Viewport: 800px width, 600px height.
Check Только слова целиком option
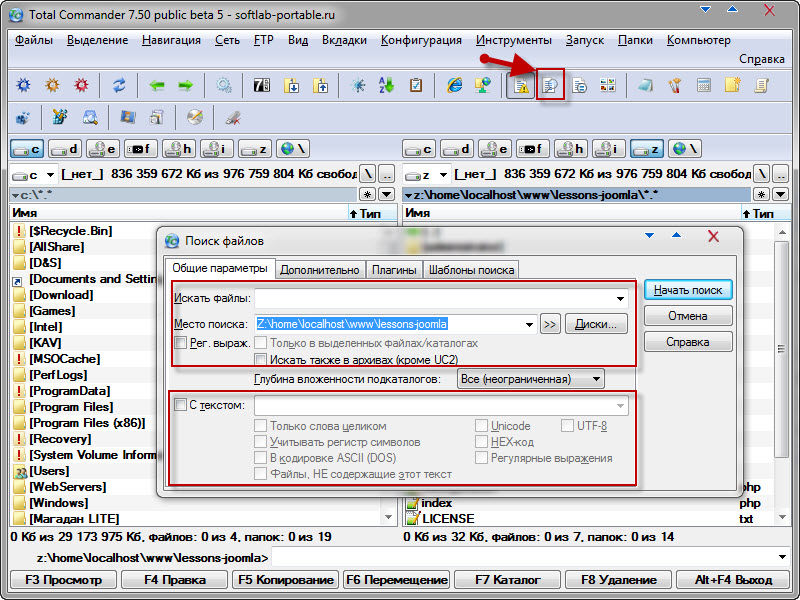pos(260,426)
